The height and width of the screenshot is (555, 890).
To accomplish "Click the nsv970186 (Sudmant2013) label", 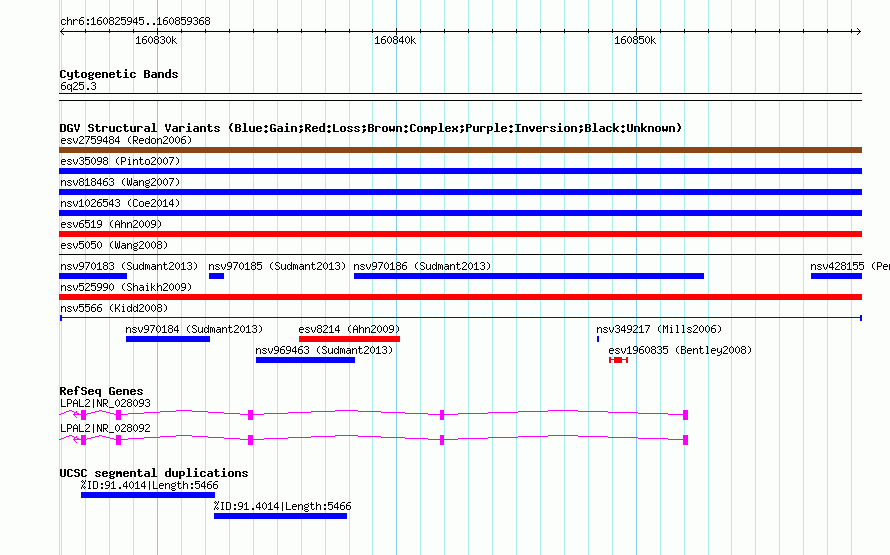I will [422, 266].
